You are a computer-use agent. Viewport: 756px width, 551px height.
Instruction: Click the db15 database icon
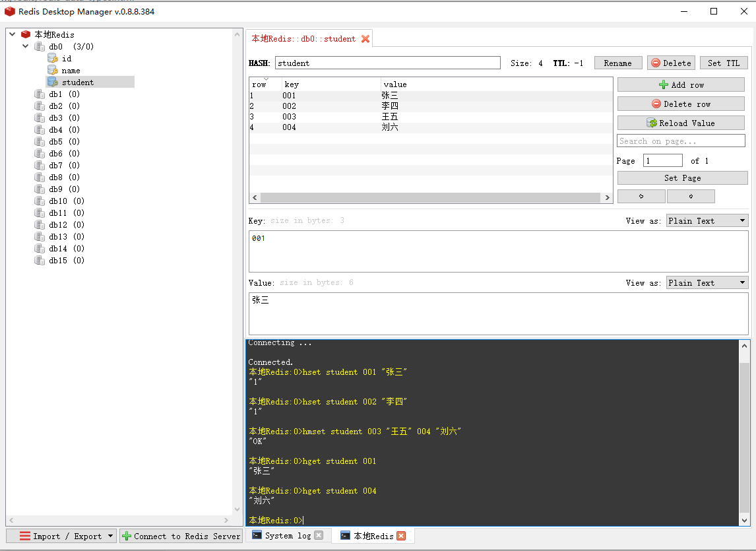click(40, 261)
